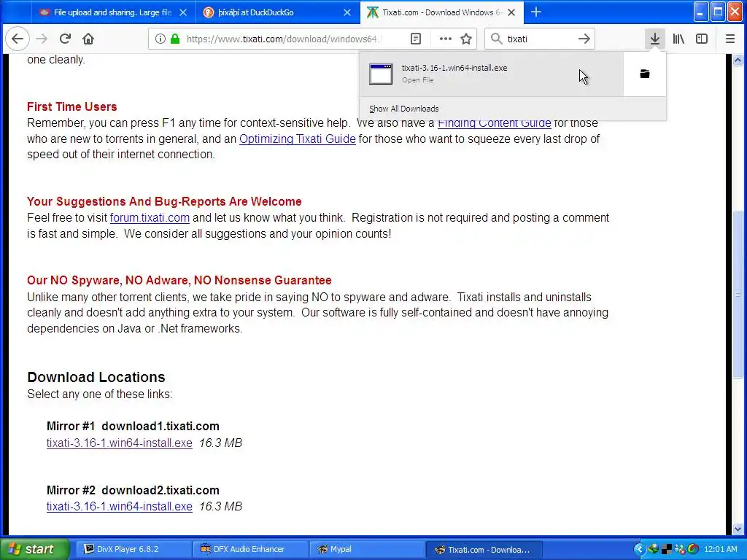The height and width of the screenshot is (560, 747).
Task: Open downloaded tixati-3.16-1 install file
Action: coord(491,74)
